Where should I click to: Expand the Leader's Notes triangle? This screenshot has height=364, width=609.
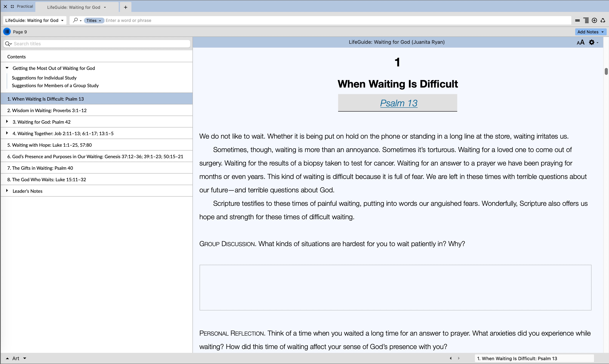click(7, 191)
